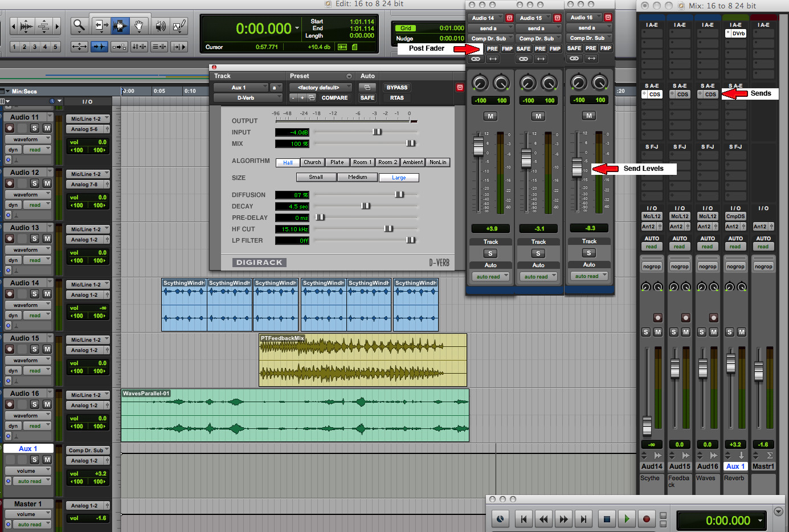Click the DECAY slider handle in D-Verb

(365, 206)
